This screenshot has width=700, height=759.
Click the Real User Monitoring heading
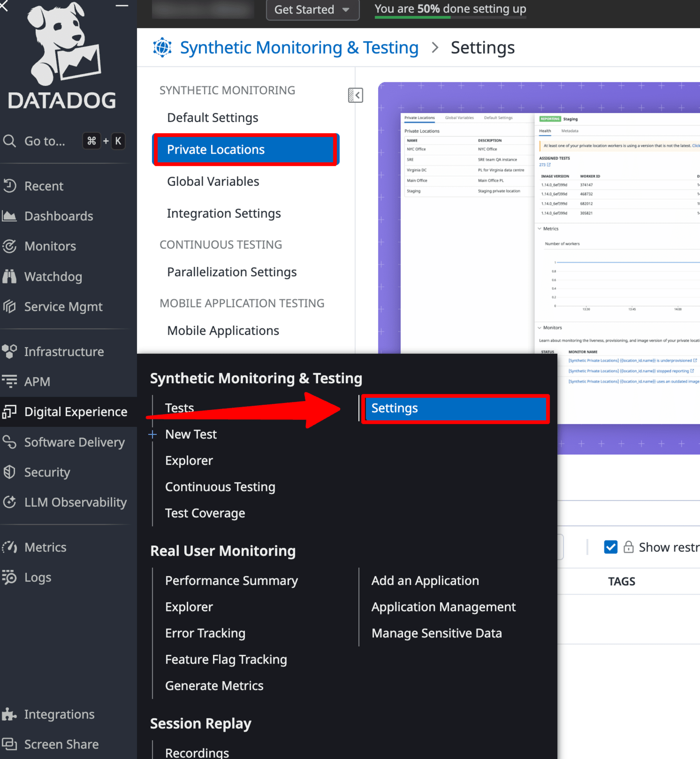tap(223, 551)
